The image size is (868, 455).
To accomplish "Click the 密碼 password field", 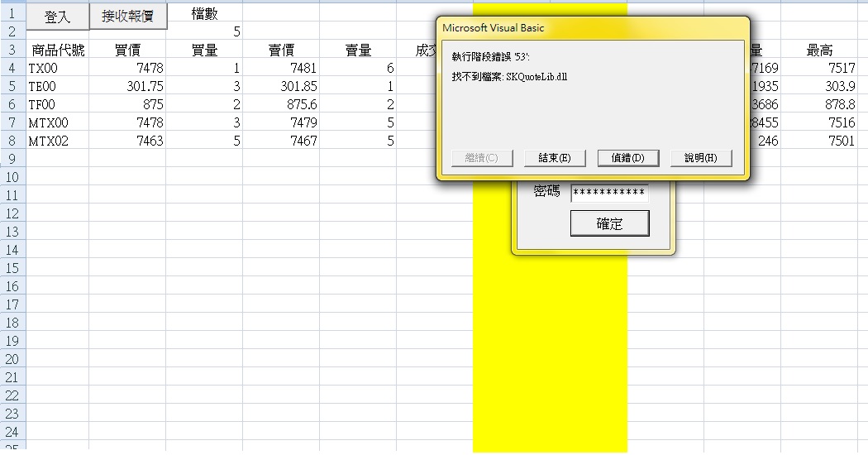I will coord(609,192).
